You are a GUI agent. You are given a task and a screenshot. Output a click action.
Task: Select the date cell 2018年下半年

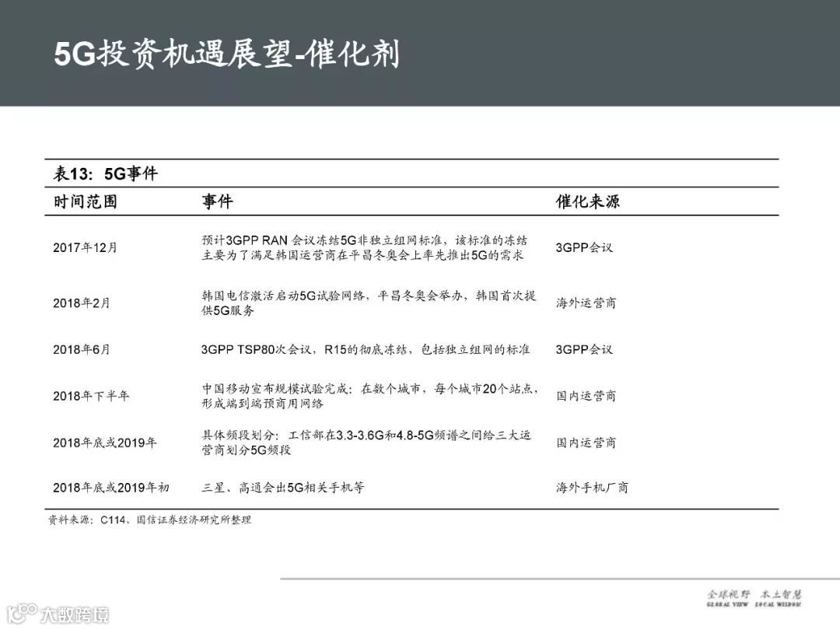(x=91, y=396)
